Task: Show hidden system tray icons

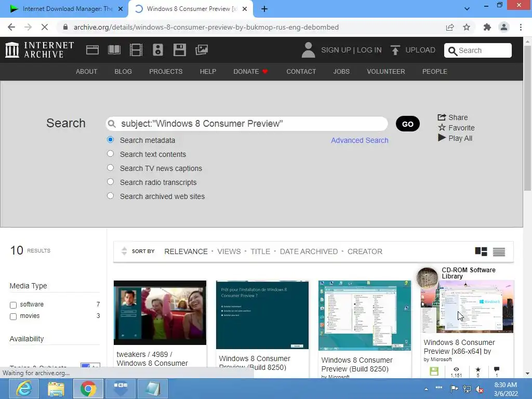Action: (x=426, y=389)
